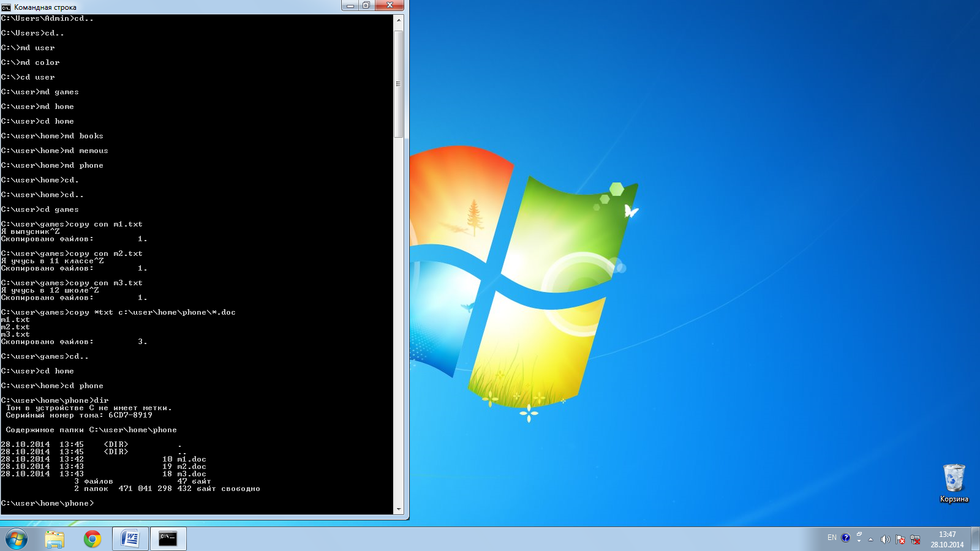
Task: Switch to Microsoft Word in the taskbar
Action: point(130,539)
